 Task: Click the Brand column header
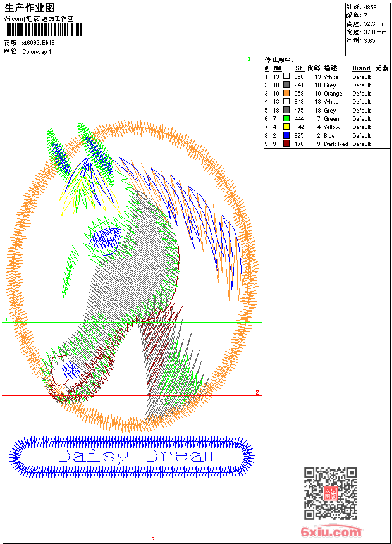(x=361, y=68)
